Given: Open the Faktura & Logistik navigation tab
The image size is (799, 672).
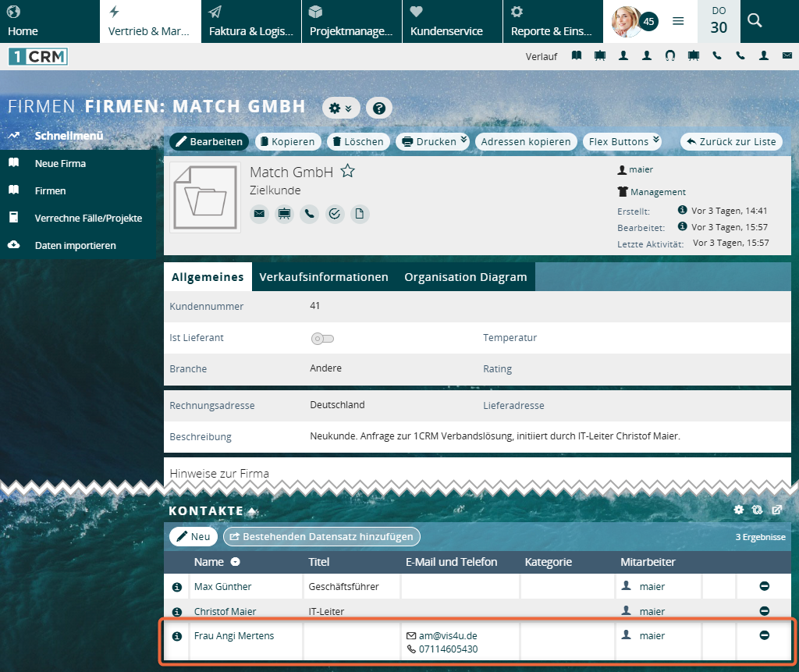Looking at the screenshot, I should click(251, 21).
